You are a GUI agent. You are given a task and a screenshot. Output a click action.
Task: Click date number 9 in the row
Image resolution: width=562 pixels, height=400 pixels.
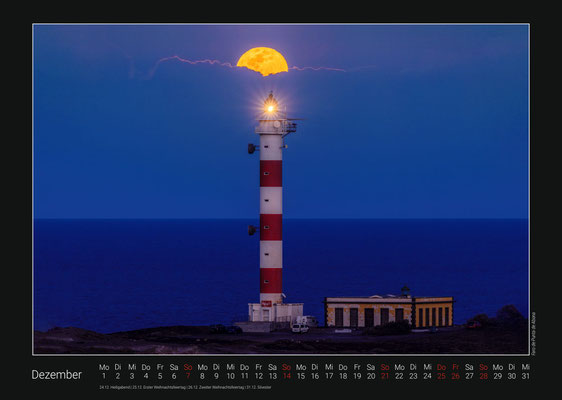(216, 376)
